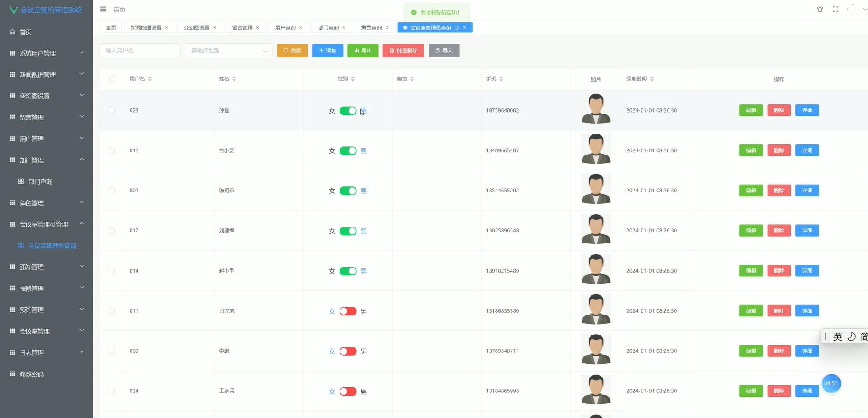Open the theme/skin shirt icon at top right
The height and width of the screenshot is (418, 868).
820,9
